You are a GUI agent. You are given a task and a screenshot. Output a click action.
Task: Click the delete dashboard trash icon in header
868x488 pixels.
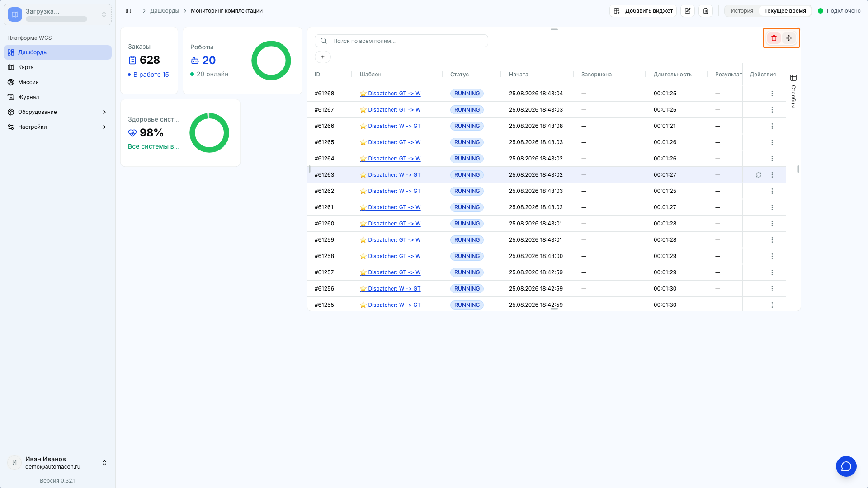point(706,11)
